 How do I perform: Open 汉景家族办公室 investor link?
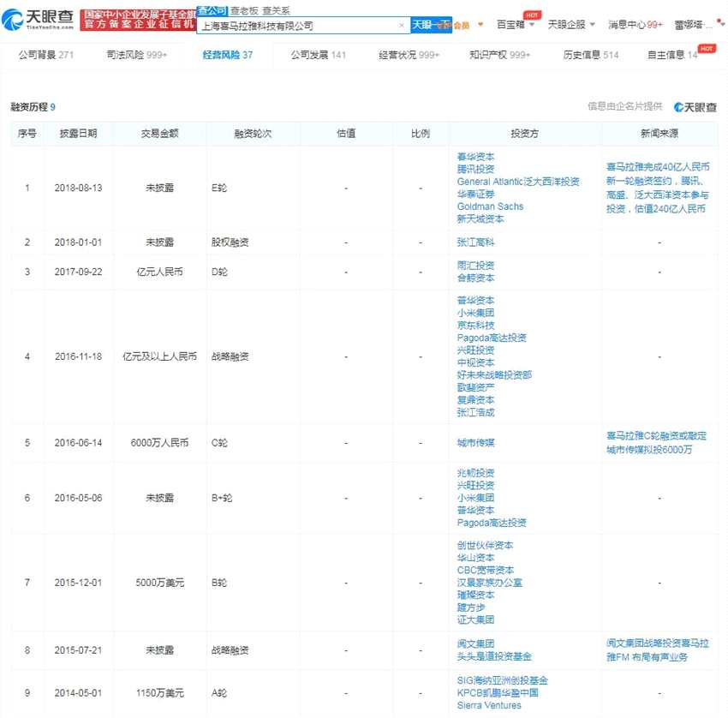490,583
